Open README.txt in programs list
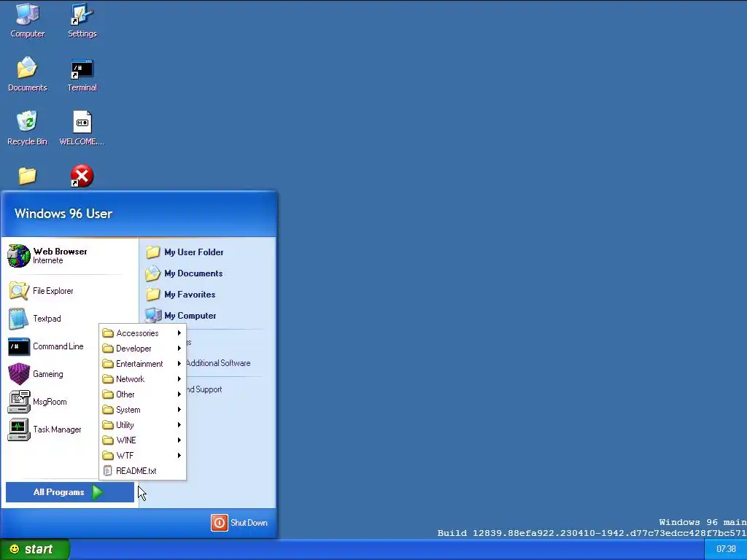Image resolution: width=747 pixels, height=560 pixels. 142,471
